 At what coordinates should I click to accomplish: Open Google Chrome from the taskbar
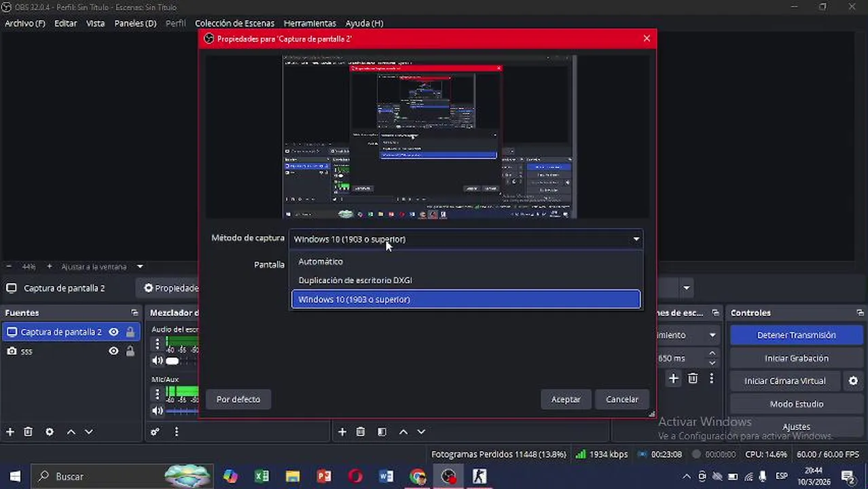[x=417, y=476]
